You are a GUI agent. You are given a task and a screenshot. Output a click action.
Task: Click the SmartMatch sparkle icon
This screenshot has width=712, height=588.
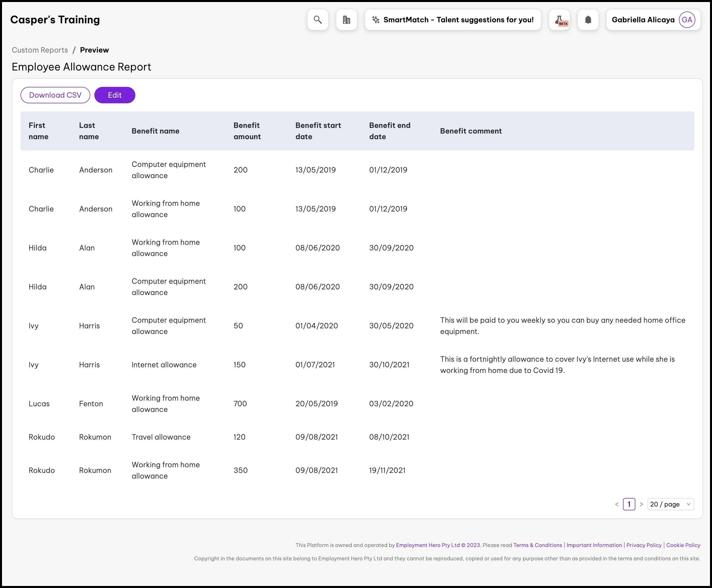click(x=376, y=20)
